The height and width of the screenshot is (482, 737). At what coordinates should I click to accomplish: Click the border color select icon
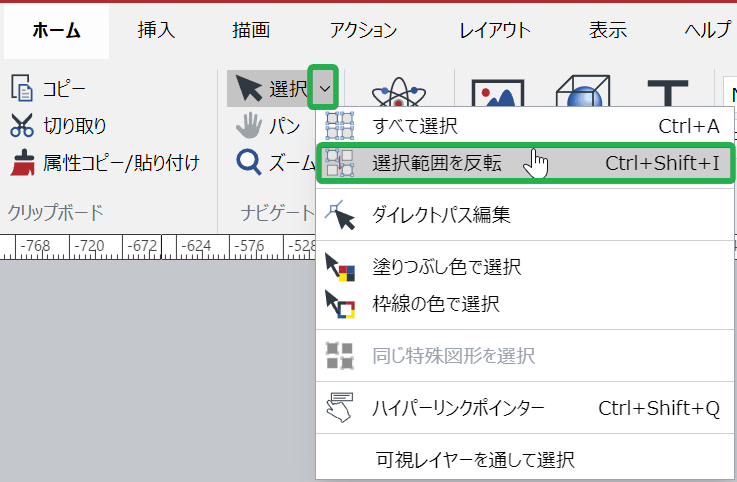(x=340, y=304)
